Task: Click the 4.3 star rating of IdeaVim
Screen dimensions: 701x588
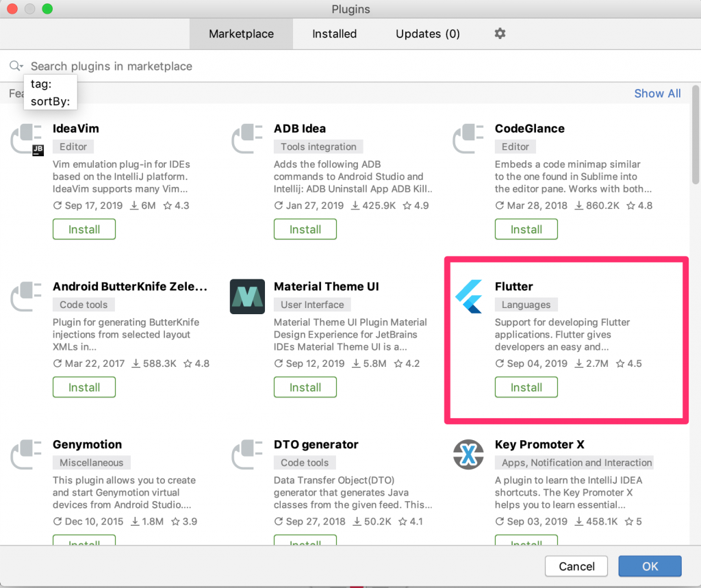Action: [x=176, y=205]
